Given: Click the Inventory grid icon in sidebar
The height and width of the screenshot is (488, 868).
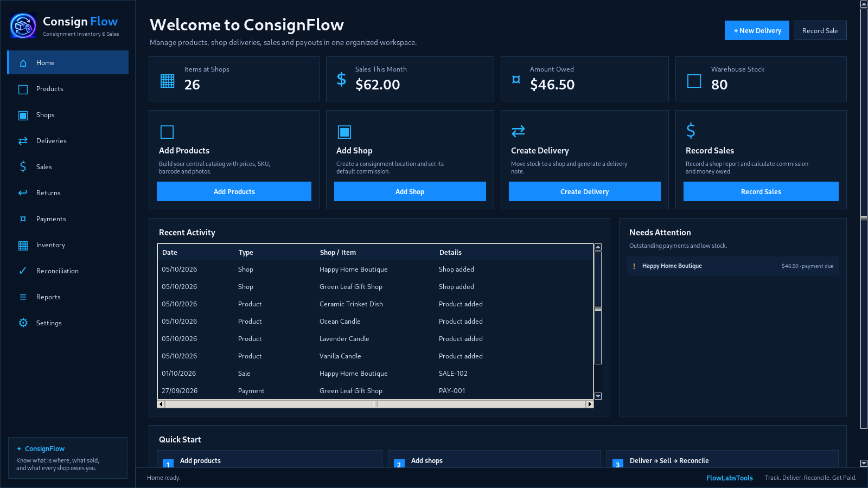Looking at the screenshot, I should (x=23, y=246).
